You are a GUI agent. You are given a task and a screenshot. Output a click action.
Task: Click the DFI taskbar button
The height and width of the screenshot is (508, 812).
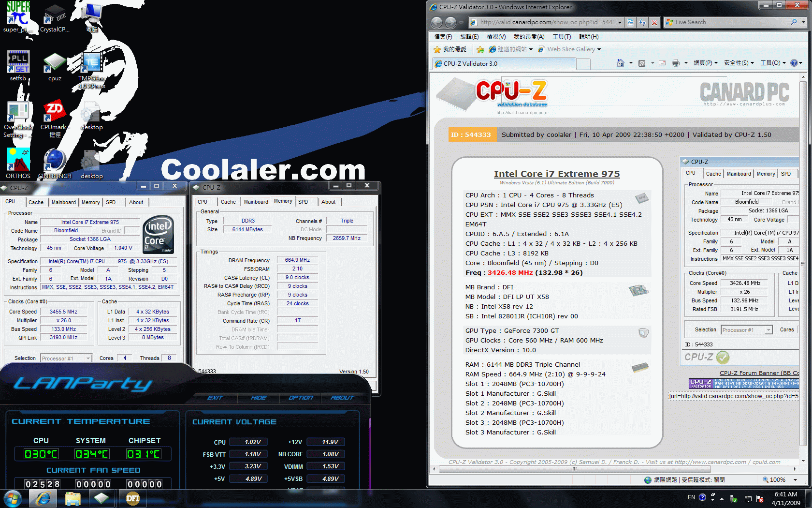pyautogui.click(x=132, y=498)
